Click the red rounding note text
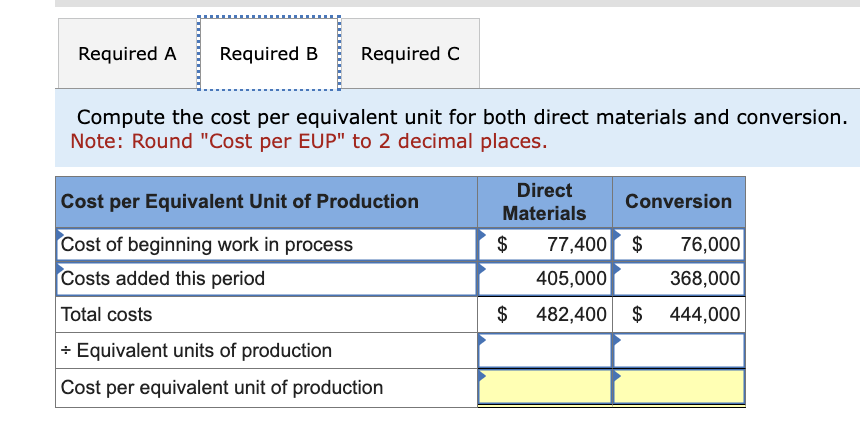860x422 pixels. [309, 142]
